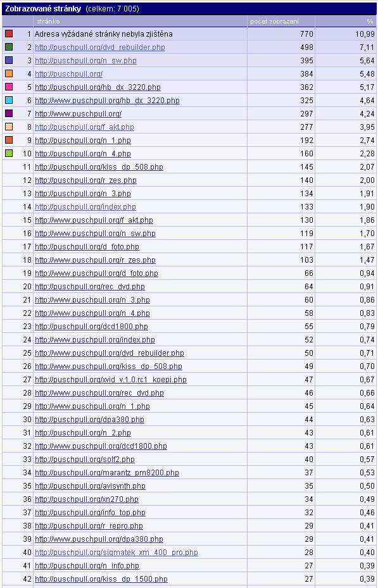Open the puschpull.org/dvd_rebuilder.php link
Screen dimensions: 378x588
[x=100, y=47]
